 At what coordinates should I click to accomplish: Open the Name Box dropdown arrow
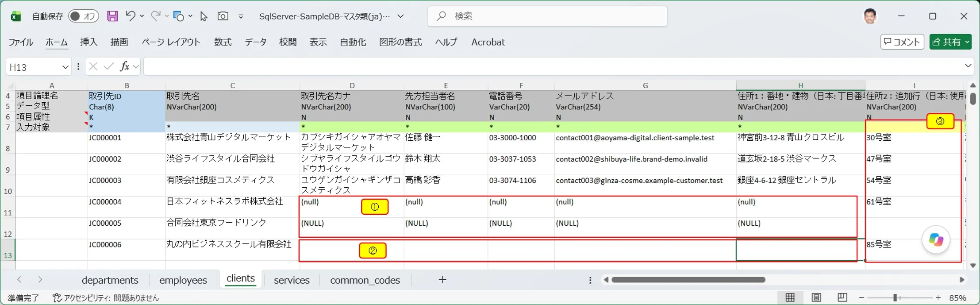pyautogui.click(x=65, y=67)
